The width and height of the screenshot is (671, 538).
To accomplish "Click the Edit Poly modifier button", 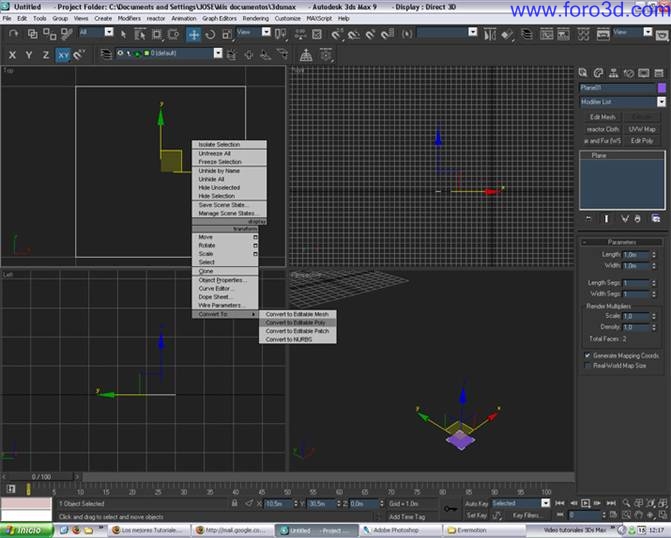I will click(641, 140).
